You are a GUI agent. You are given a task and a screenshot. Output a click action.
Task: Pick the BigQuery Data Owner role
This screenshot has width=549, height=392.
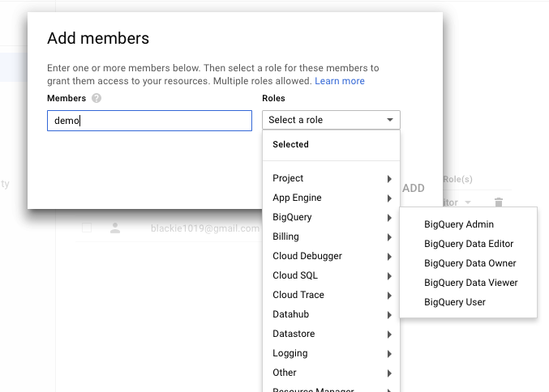pos(470,263)
